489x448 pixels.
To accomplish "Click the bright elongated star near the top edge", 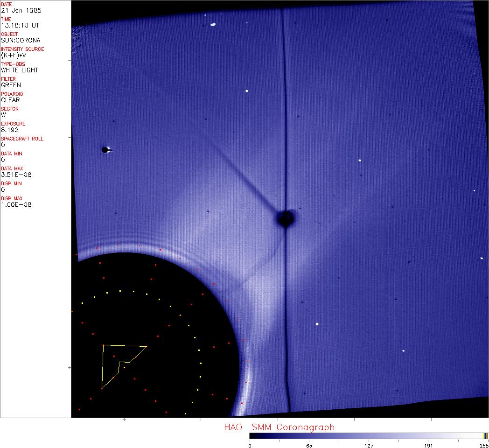I will tap(213, 24).
